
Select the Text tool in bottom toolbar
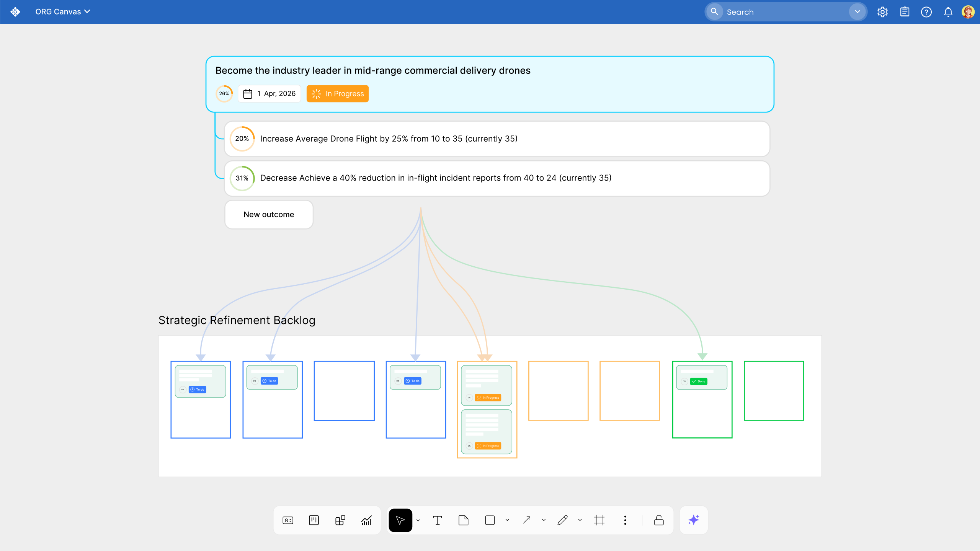pyautogui.click(x=437, y=520)
